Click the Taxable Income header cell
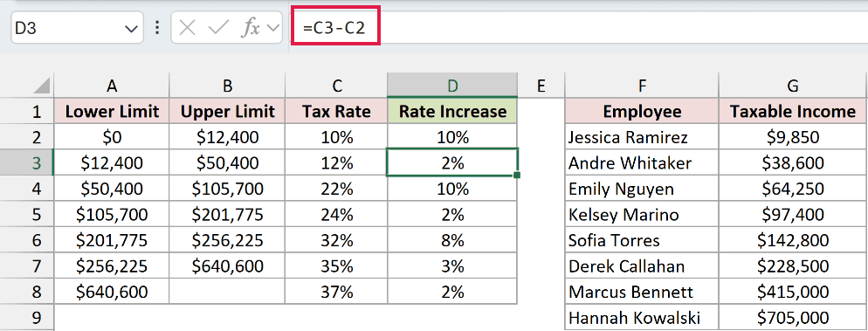 coord(793,112)
